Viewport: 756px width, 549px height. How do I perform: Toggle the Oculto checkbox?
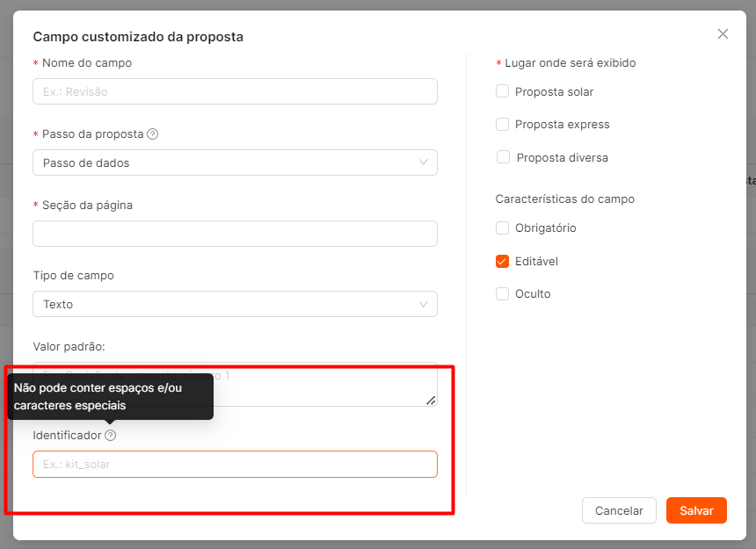pos(503,293)
